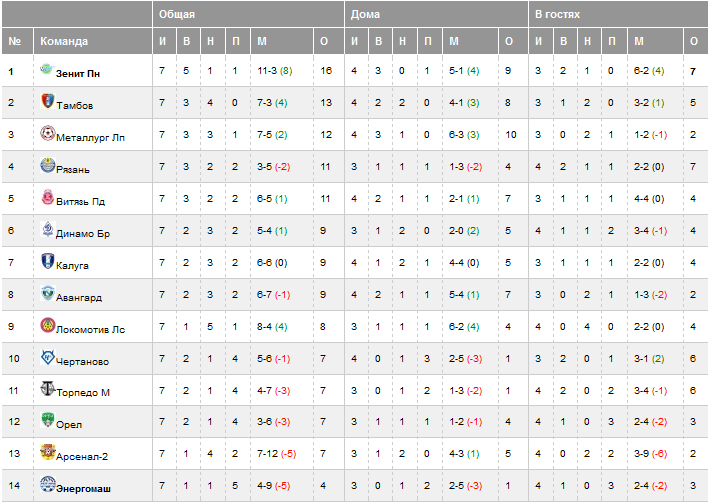The image size is (712, 504).
Task: Click the Dinamo Br club crest
Action: coord(48,230)
